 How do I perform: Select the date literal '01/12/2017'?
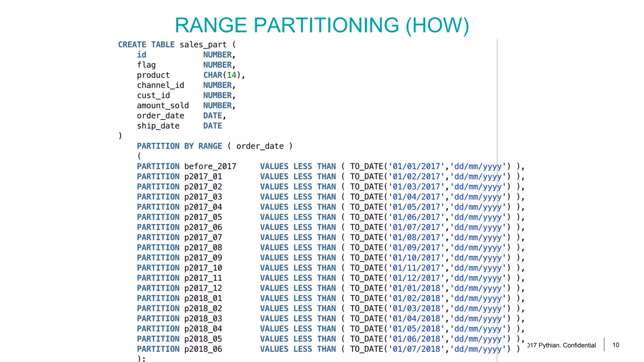pos(416,278)
